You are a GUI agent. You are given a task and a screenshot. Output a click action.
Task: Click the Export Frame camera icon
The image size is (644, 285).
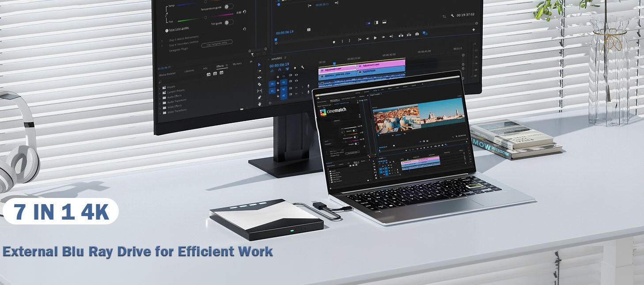point(417,34)
